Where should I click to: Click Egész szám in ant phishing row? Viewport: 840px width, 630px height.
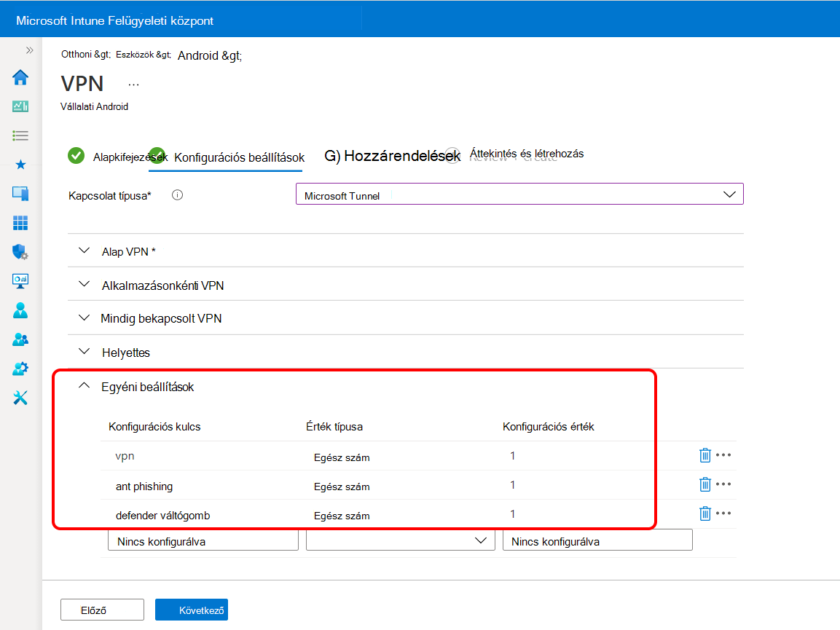point(342,487)
